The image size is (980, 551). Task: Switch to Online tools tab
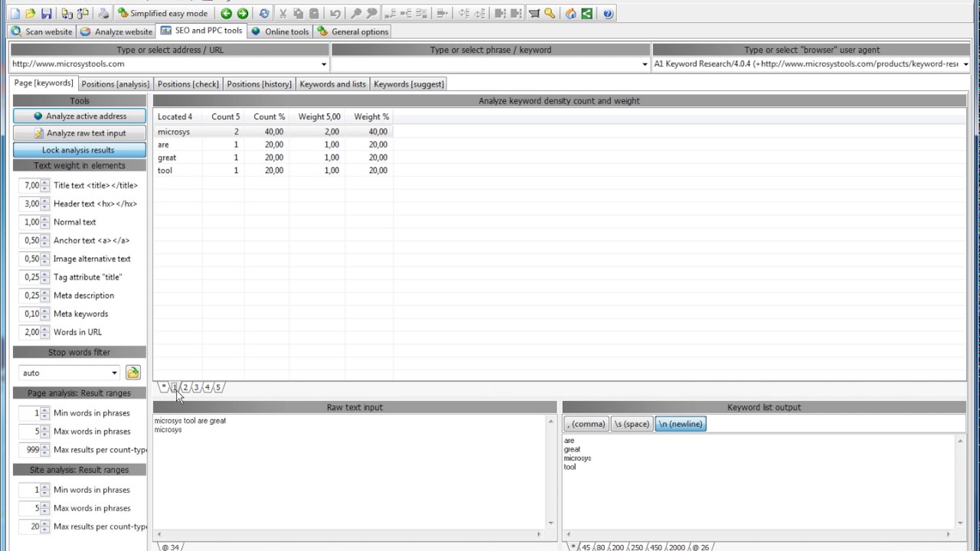[x=280, y=31]
